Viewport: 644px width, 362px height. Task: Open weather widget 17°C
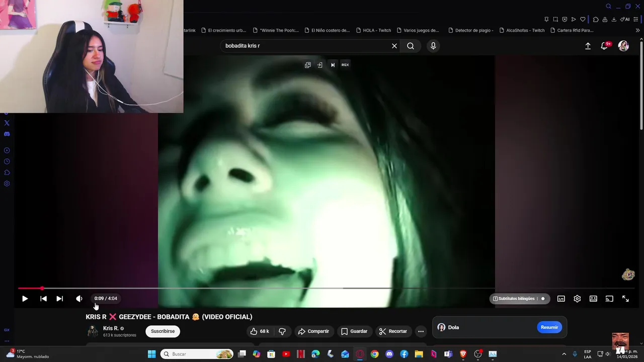click(28, 354)
